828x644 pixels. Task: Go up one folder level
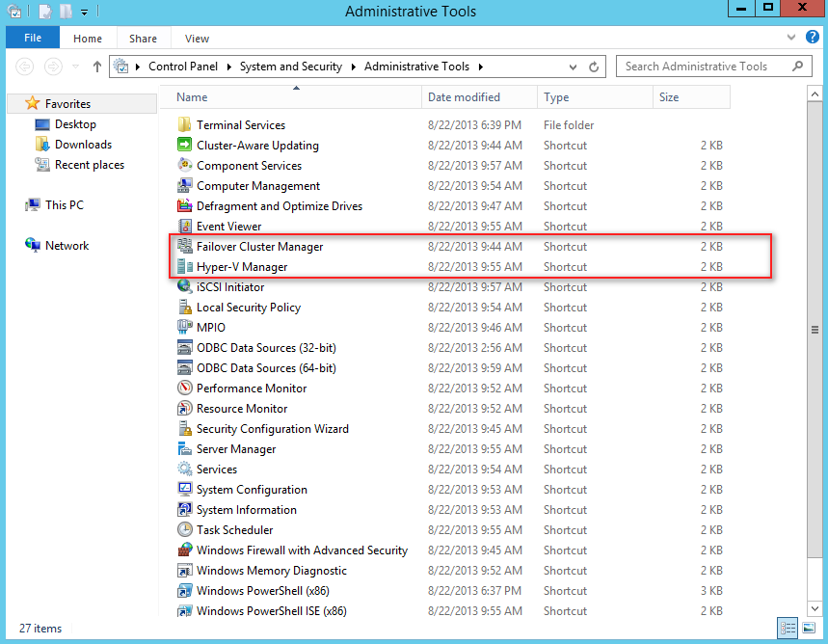pos(97,67)
